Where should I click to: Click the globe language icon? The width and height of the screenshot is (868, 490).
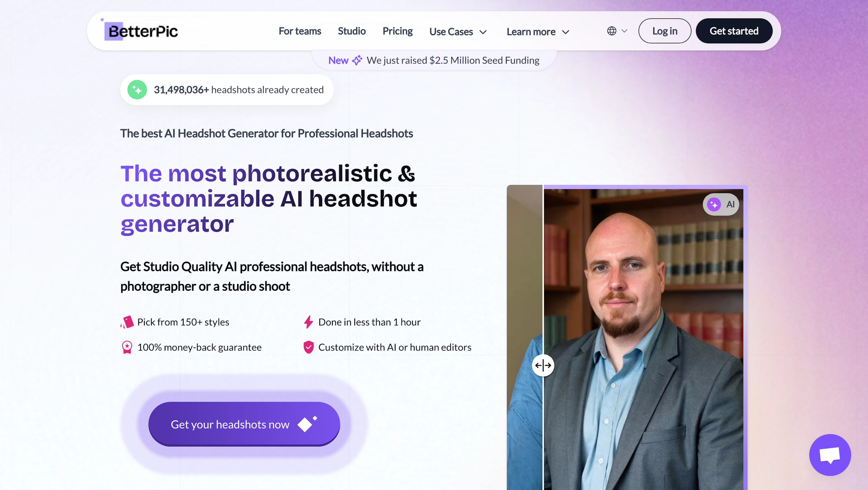click(612, 31)
